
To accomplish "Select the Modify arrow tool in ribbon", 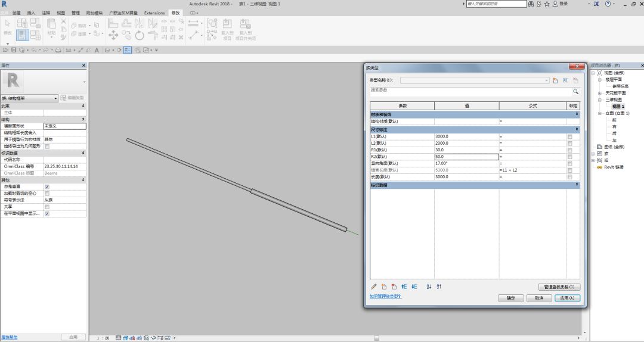I will (x=7, y=24).
